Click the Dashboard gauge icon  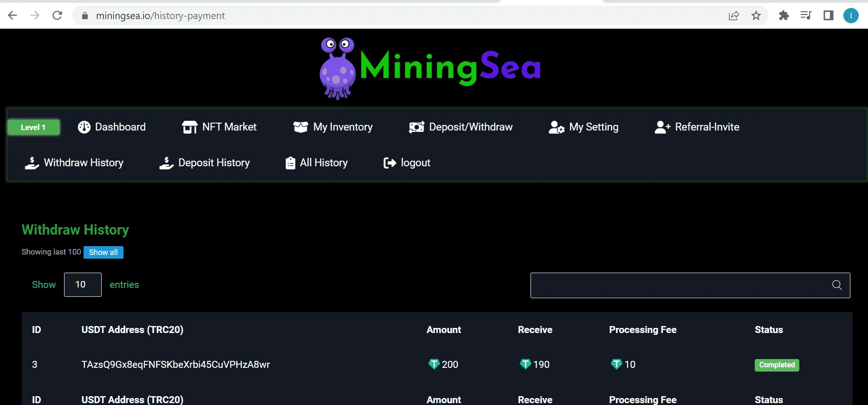[x=84, y=127]
